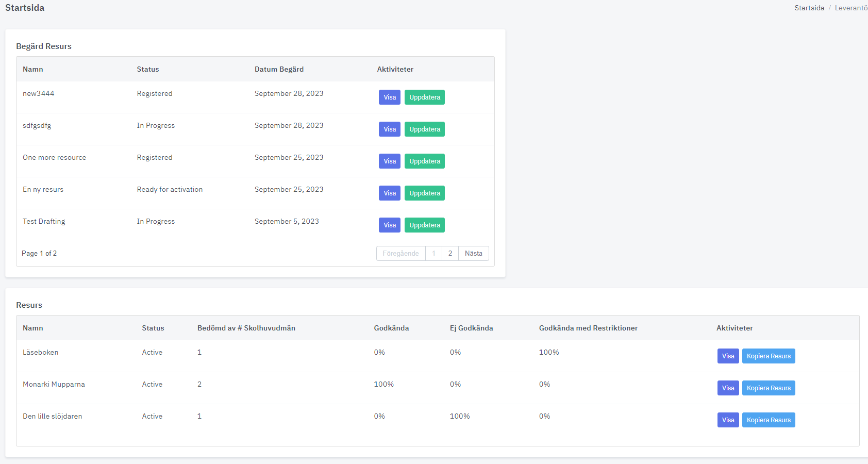
Task: Go to pagination page 2
Action: point(450,254)
